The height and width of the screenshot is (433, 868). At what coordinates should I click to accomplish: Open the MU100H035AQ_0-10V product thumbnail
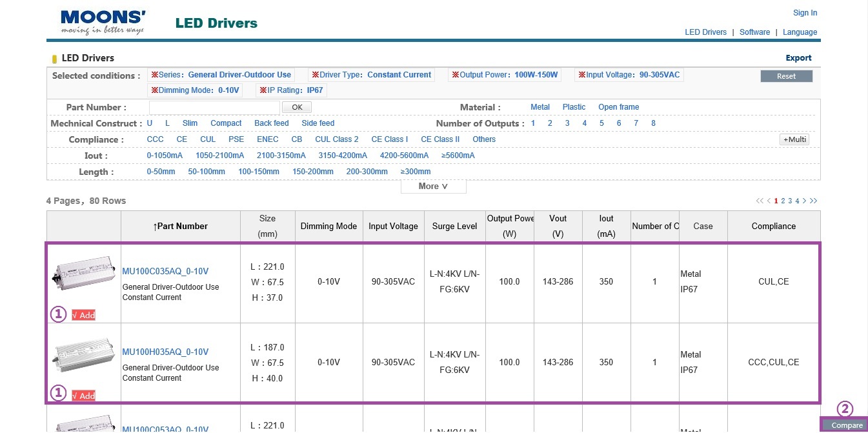click(74, 356)
